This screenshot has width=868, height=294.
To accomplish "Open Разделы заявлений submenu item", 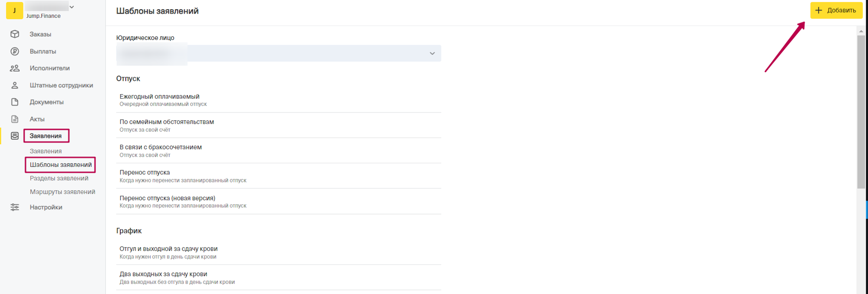I will coord(59,178).
